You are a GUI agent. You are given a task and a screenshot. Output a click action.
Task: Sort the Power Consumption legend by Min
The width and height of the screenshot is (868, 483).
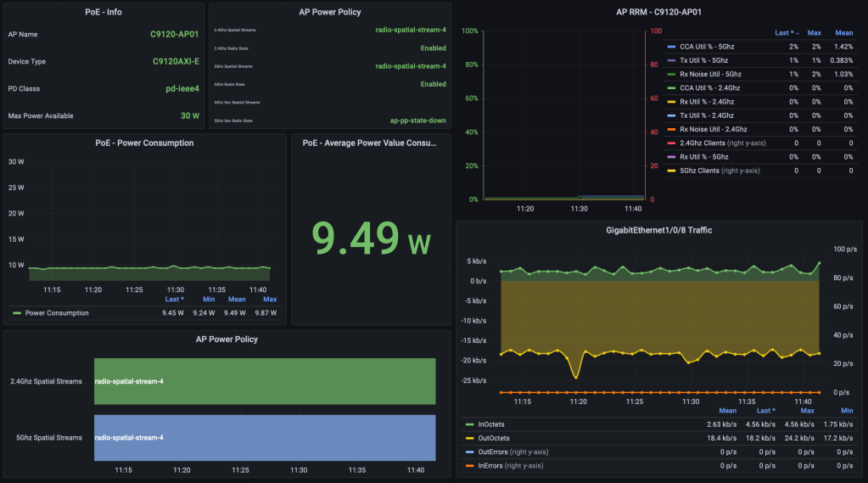[209, 299]
